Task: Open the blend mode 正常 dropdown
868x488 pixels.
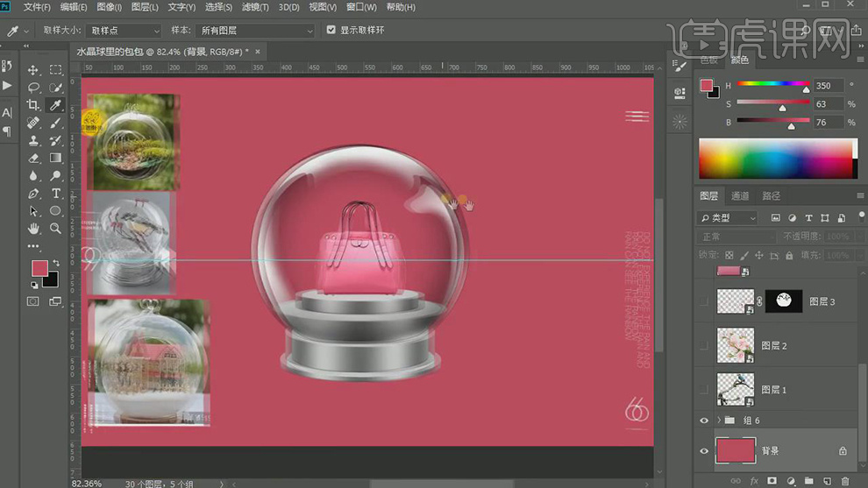Action: (x=736, y=237)
